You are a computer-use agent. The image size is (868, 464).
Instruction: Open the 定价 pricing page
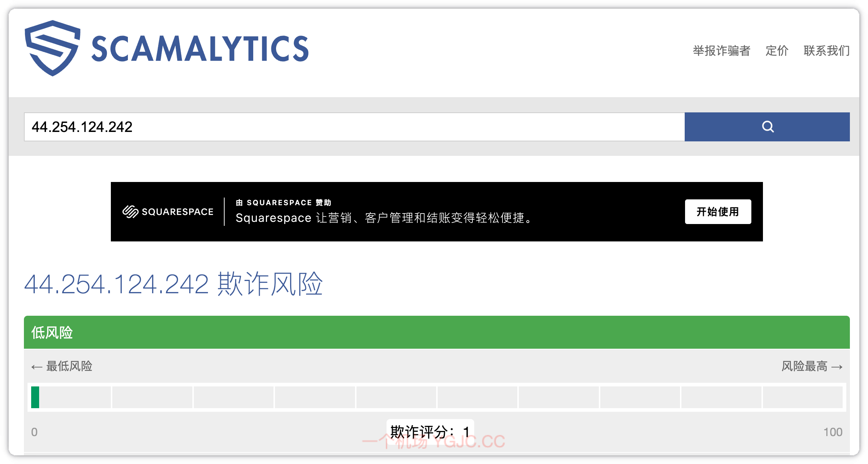pos(777,51)
